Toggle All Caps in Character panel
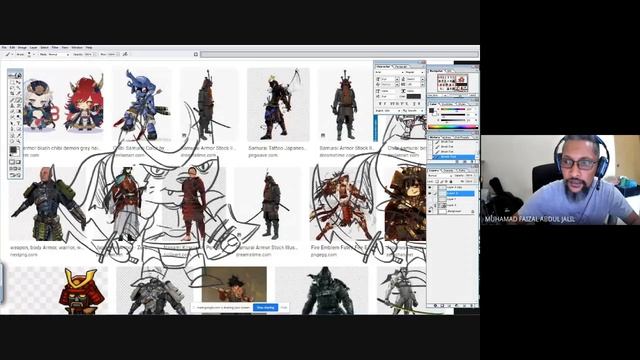This screenshot has height=360, width=640. pyautogui.click(x=392, y=104)
